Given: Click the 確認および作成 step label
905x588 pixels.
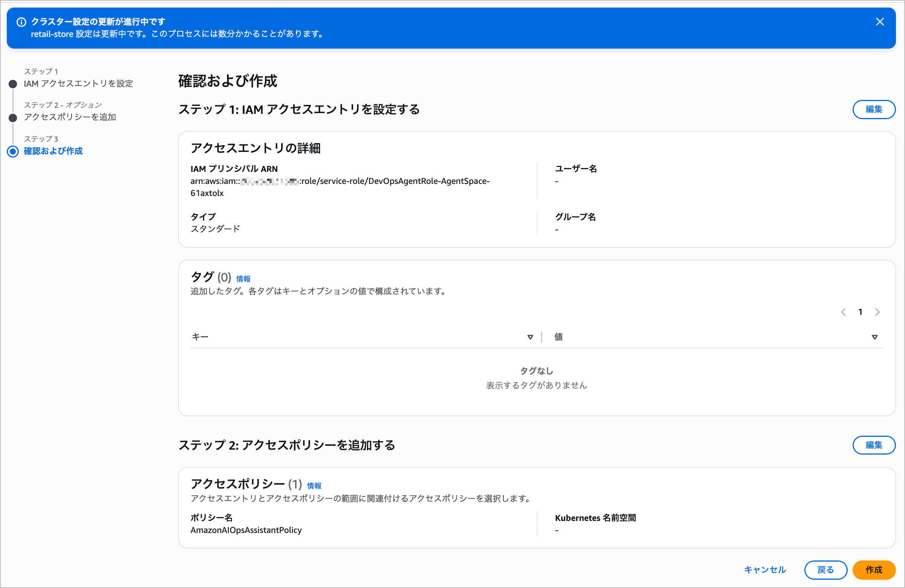Looking at the screenshot, I should click(53, 152).
